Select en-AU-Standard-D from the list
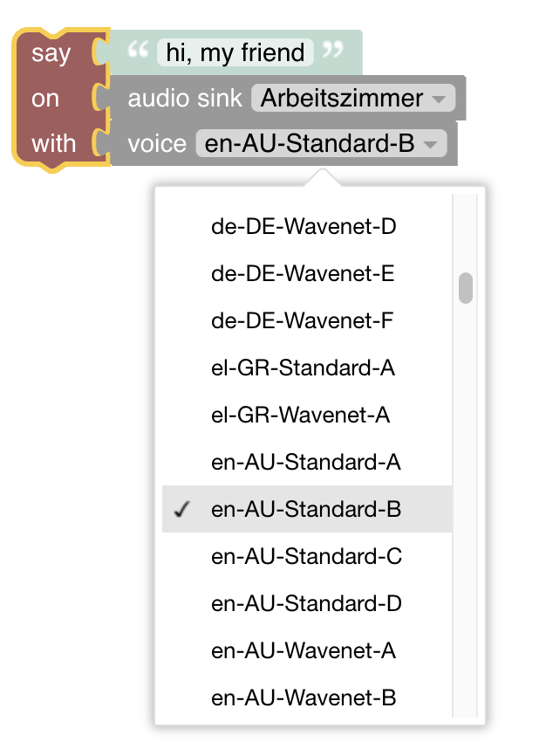This screenshot has height=756, width=546. tap(306, 604)
